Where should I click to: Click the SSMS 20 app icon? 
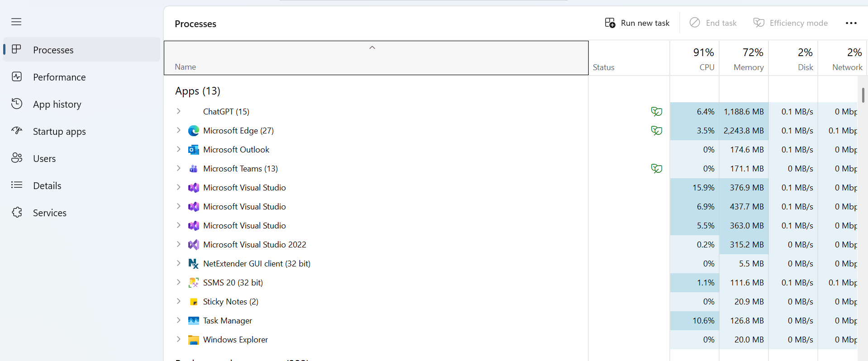pyautogui.click(x=194, y=283)
